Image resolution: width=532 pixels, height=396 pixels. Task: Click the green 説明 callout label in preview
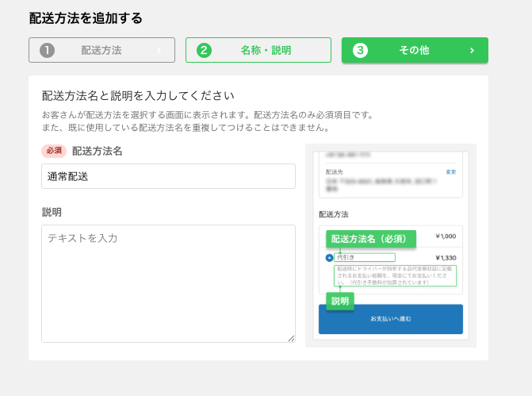[339, 302]
